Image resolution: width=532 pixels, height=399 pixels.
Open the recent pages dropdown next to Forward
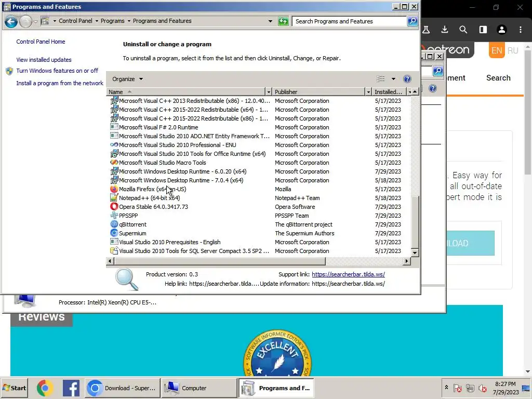[x=35, y=21]
